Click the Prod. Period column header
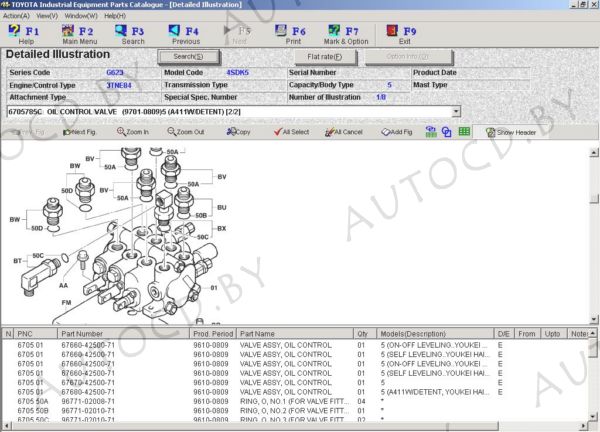 tap(213, 334)
